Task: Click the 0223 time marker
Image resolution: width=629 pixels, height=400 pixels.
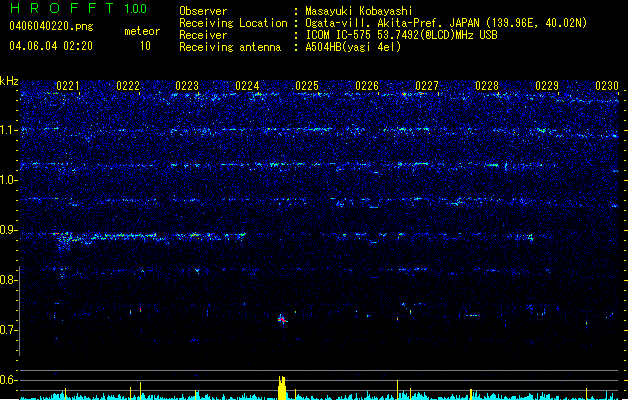Action: pyautogui.click(x=187, y=86)
